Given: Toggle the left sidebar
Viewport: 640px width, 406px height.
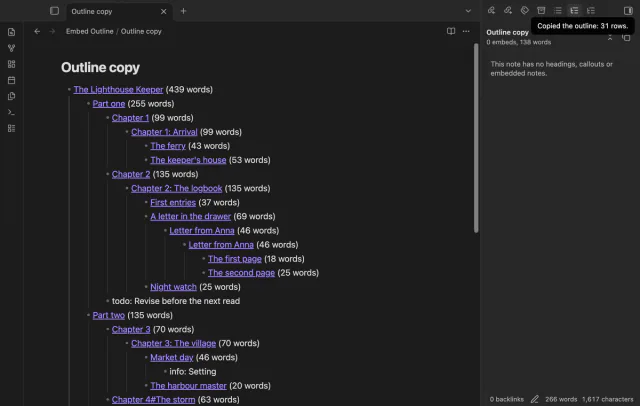Looking at the screenshot, I should tap(54, 11).
